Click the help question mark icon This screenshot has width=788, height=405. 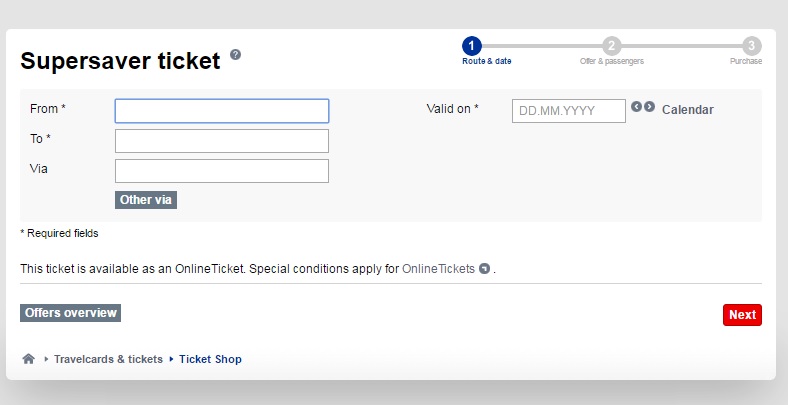[x=235, y=54]
